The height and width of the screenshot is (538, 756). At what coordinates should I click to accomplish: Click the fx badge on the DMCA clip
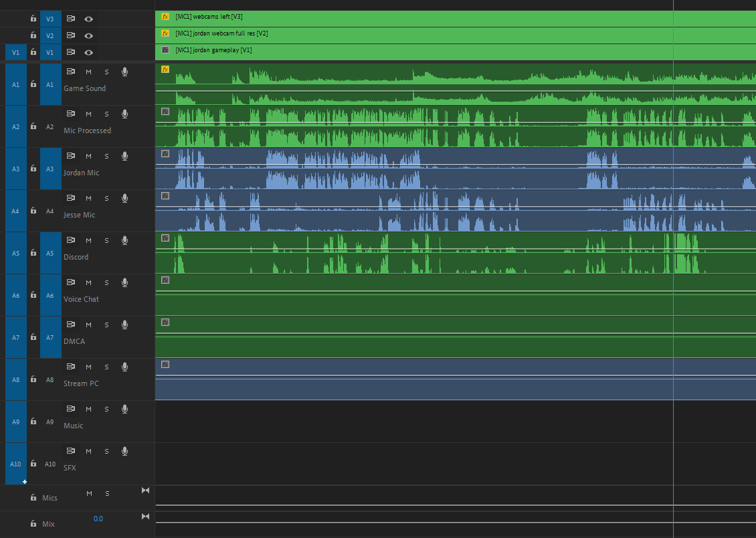[x=164, y=322]
